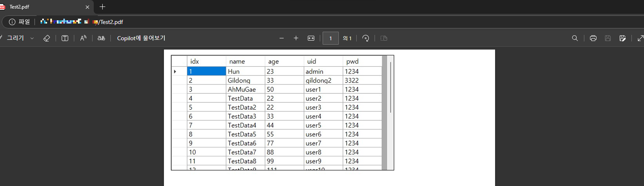This screenshot has height=186, width=644.
Task: Click the uid cell user5
Action: [323, 125]
